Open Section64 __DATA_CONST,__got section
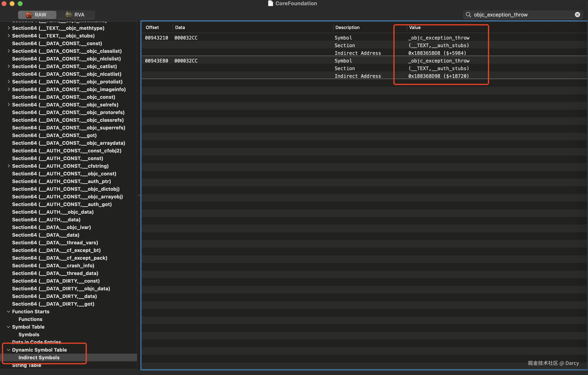Image resolution: width=588 pixels, height=375 pixels. (54, 135)
